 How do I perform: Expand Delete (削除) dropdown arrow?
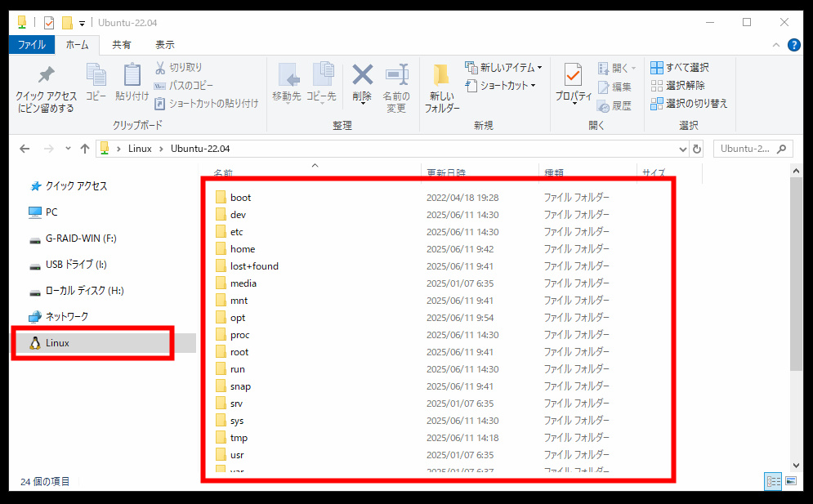363,103
